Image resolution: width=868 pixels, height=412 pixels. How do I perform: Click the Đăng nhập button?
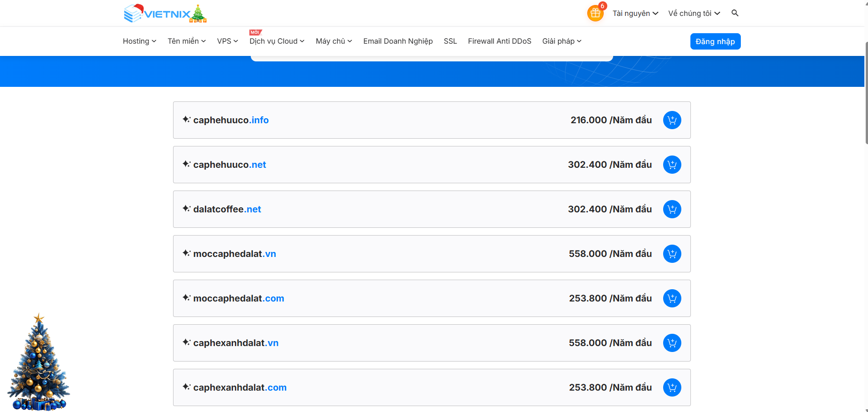[715, 41]
